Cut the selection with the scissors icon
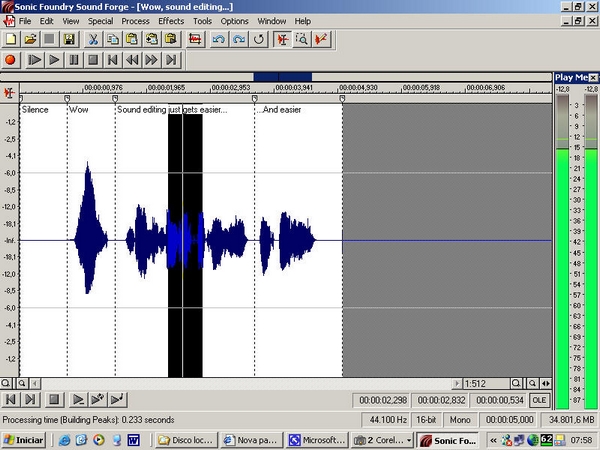This screenshot has height=450, width=600. coord(93,39)
